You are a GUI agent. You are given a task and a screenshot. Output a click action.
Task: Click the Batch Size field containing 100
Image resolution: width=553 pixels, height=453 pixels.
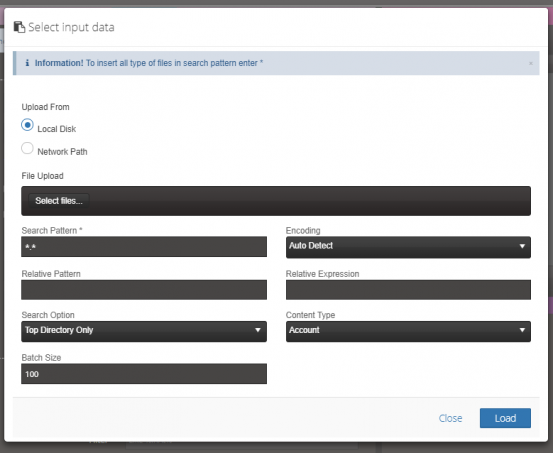point(144,374)
